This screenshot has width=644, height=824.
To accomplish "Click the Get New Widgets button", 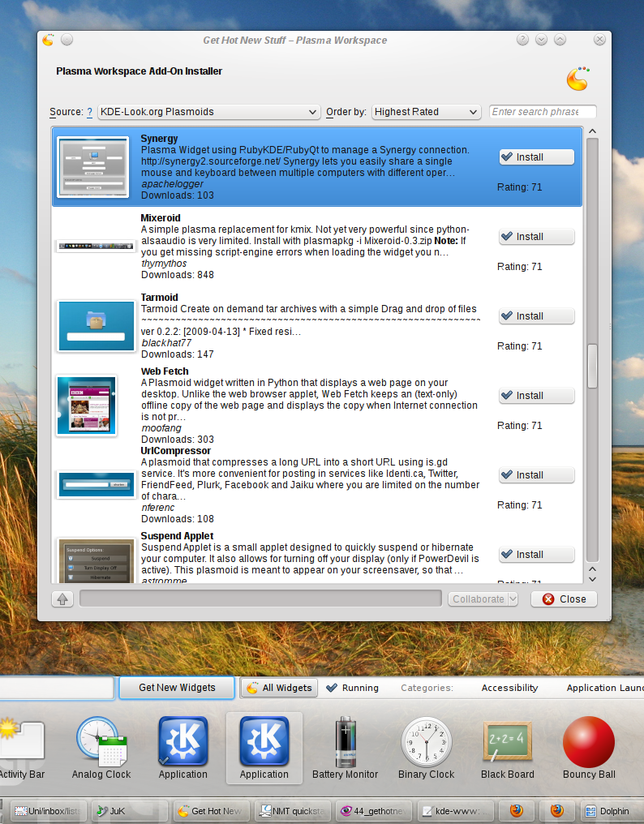I will [x=177, y=688].
